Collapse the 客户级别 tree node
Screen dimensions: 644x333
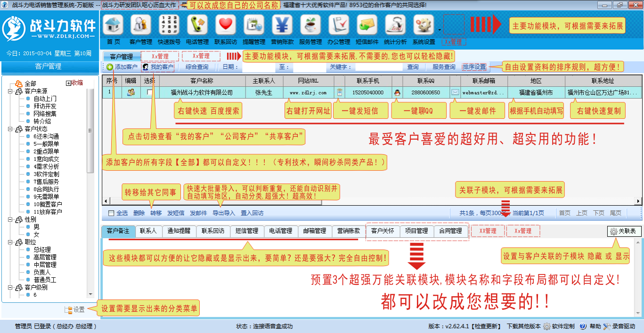pos(10,287)
